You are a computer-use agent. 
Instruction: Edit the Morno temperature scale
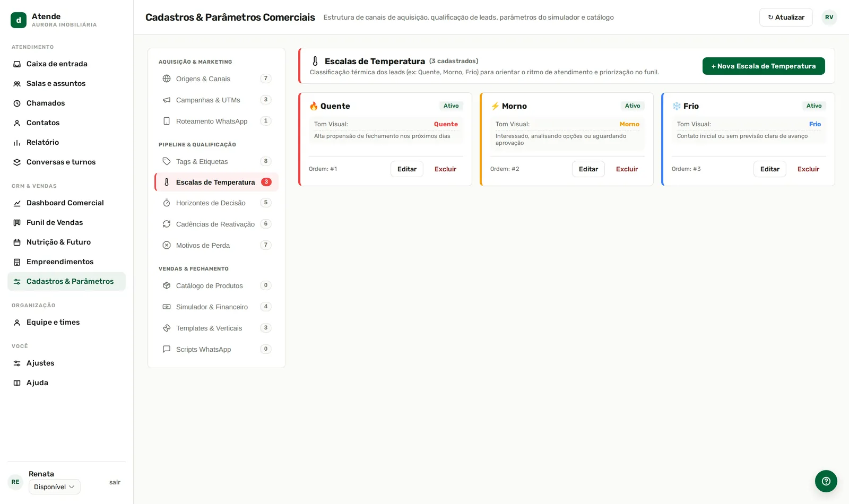[x=588, y=169]
